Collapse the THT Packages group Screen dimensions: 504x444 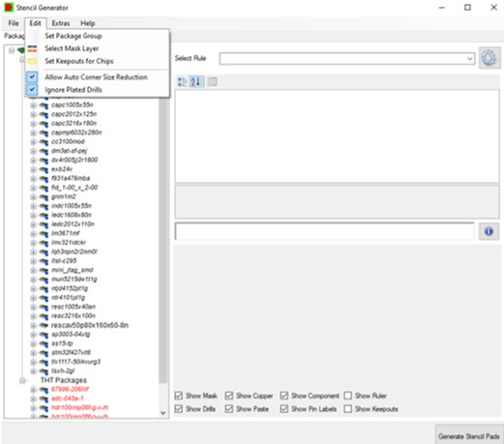point(22,380)
